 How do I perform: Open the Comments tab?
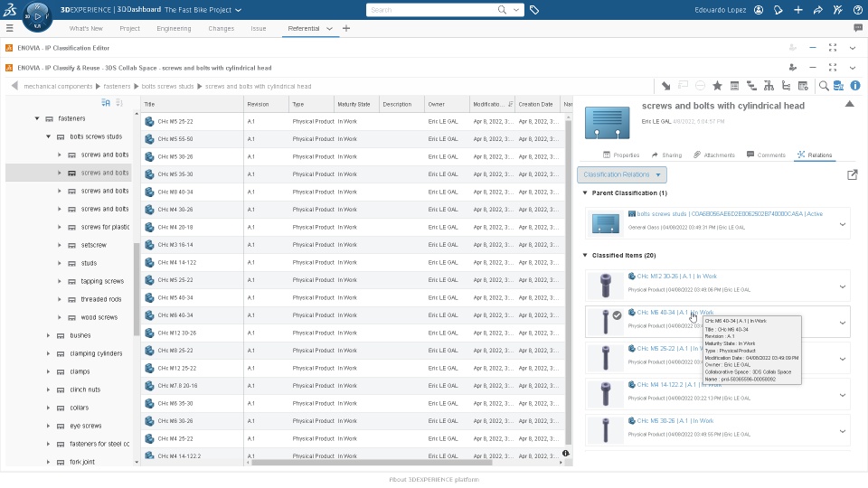pos(766,155)
